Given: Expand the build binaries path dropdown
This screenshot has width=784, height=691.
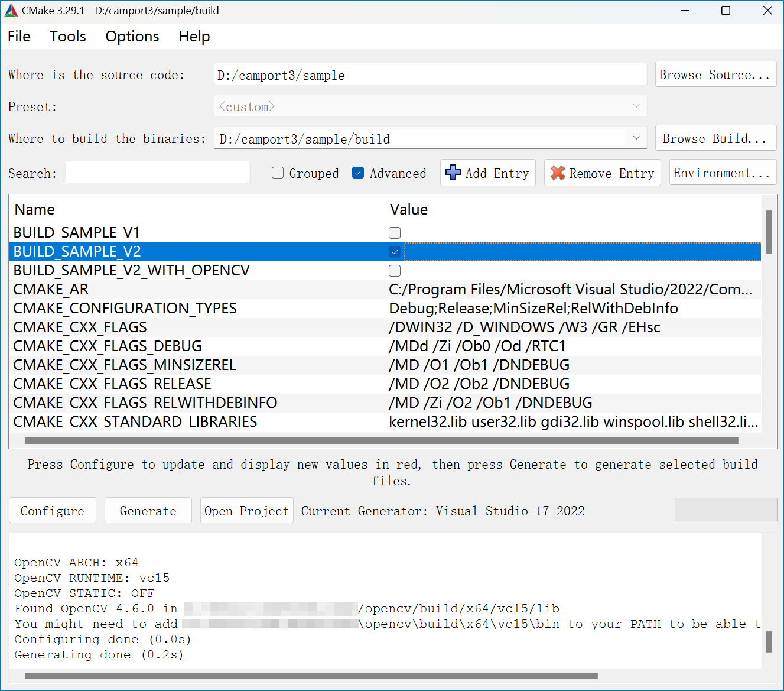Looking at the screenshot, I should pos(636,138).
